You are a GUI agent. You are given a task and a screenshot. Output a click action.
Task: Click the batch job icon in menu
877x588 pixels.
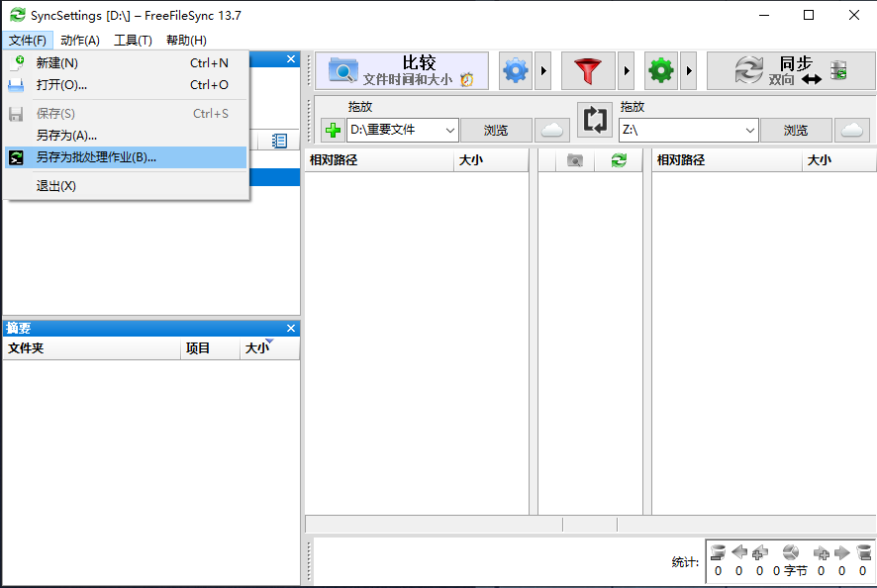(16, 157)
